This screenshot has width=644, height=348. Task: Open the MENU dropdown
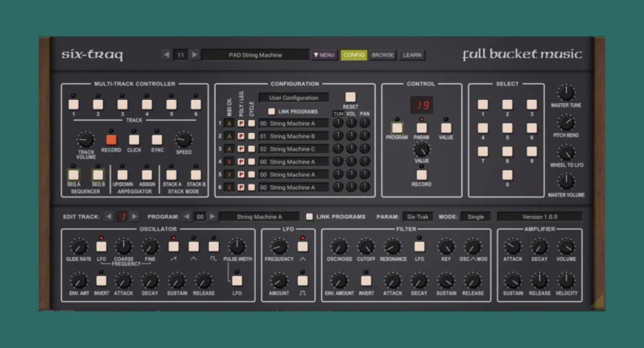(324, 55)
